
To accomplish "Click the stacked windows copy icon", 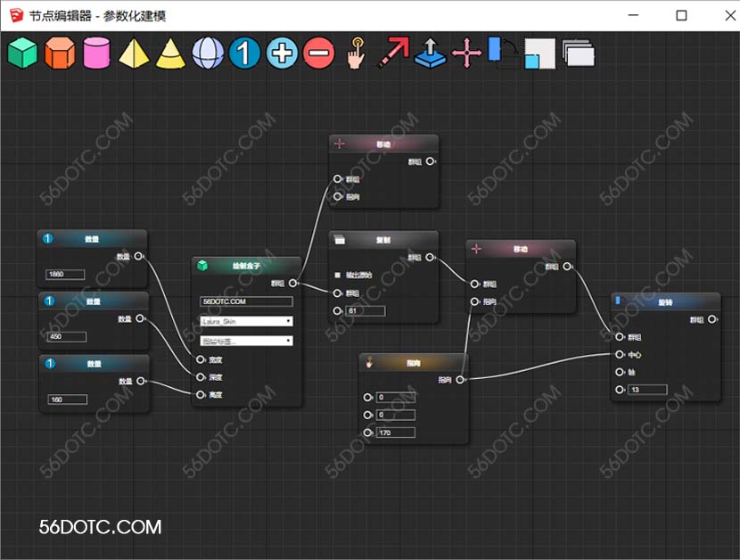I will click(x=579, y=54).
